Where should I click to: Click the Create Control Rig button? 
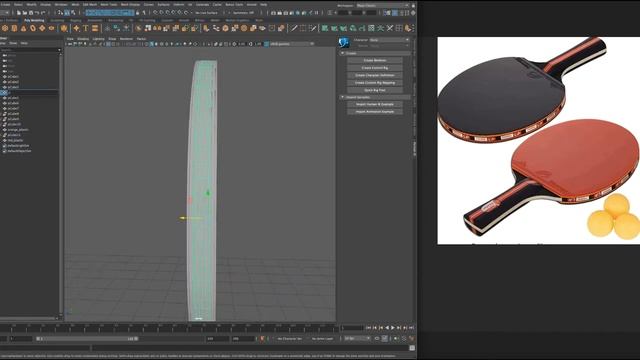pyautogui.click(x=375, y=68)
